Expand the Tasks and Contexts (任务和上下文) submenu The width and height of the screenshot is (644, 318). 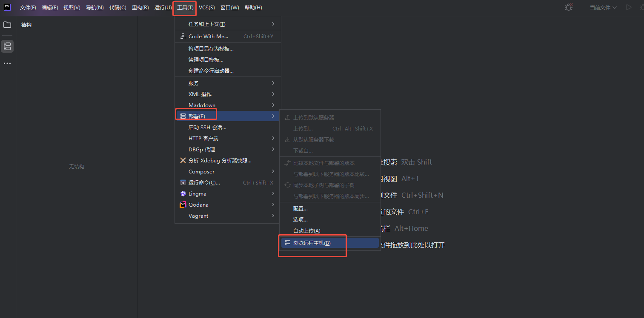(x=228, y=24)
